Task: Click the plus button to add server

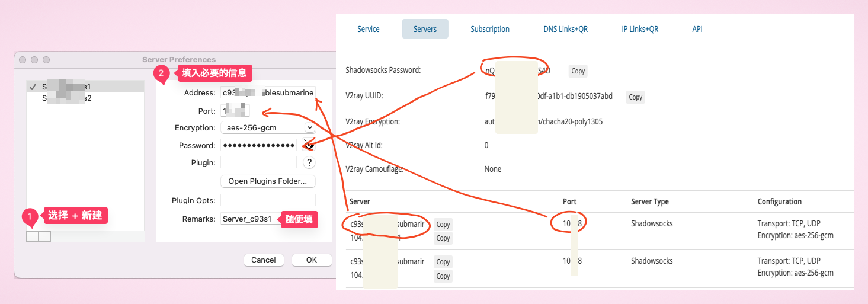Action: [x=32, y=236]
